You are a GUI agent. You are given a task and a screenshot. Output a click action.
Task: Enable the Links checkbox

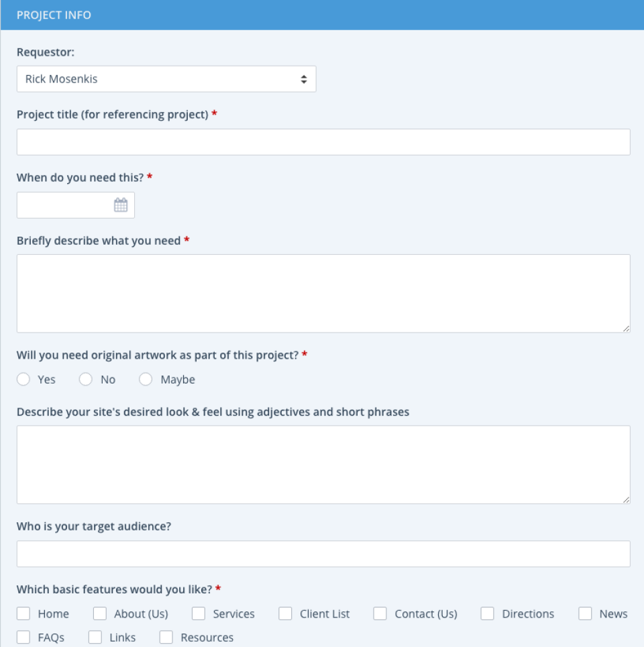click(x=95, y=637)
